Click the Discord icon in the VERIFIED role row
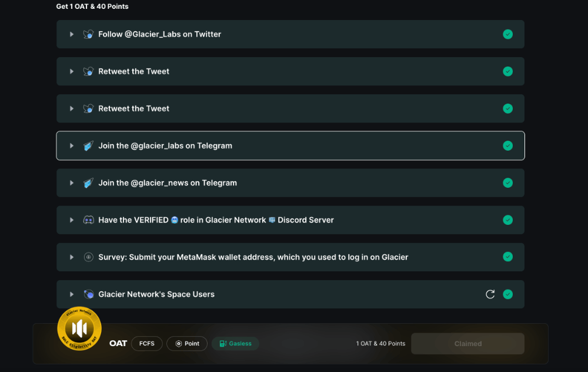588x372 pixels. (x=88, y=220)
